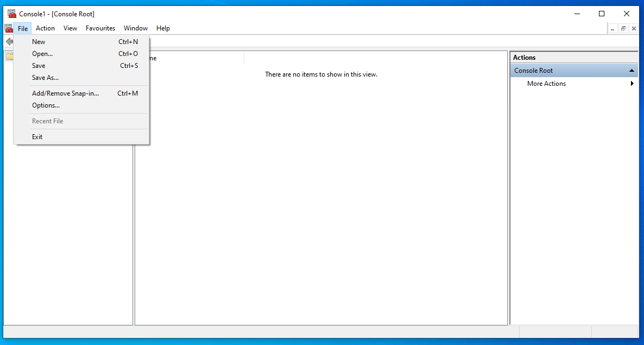The height and width of the screenshot is (345, 644).
Task: Click More Actions in the Actions pane
Action: [x=546, y=83]
